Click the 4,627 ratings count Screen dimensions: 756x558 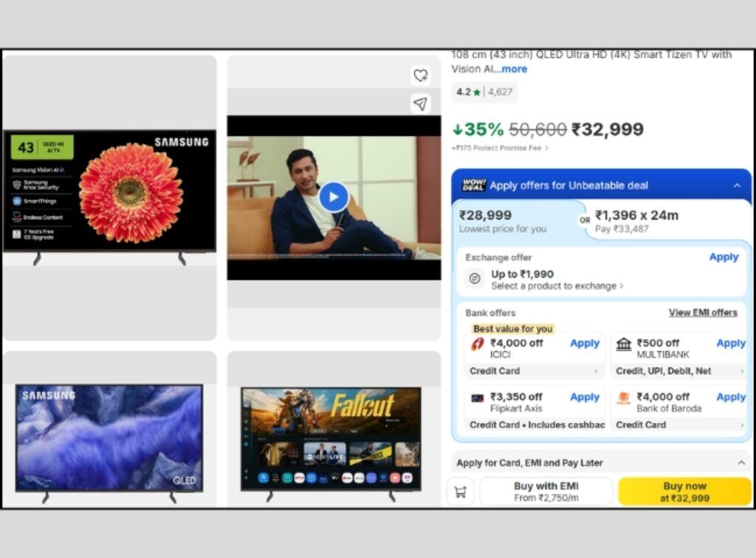[500, 92]
